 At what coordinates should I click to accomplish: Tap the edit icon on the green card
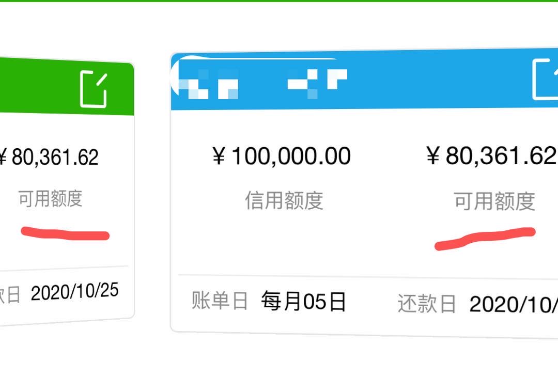[94, 89]
